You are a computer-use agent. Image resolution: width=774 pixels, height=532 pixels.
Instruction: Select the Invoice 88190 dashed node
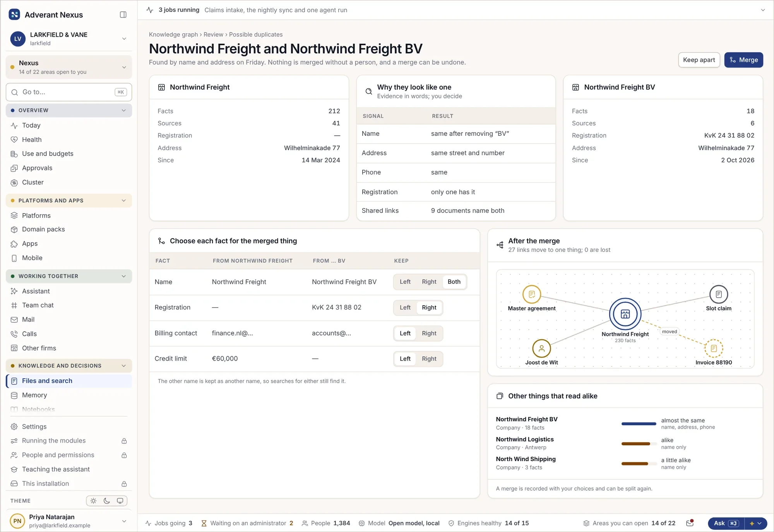pos(714,349)
